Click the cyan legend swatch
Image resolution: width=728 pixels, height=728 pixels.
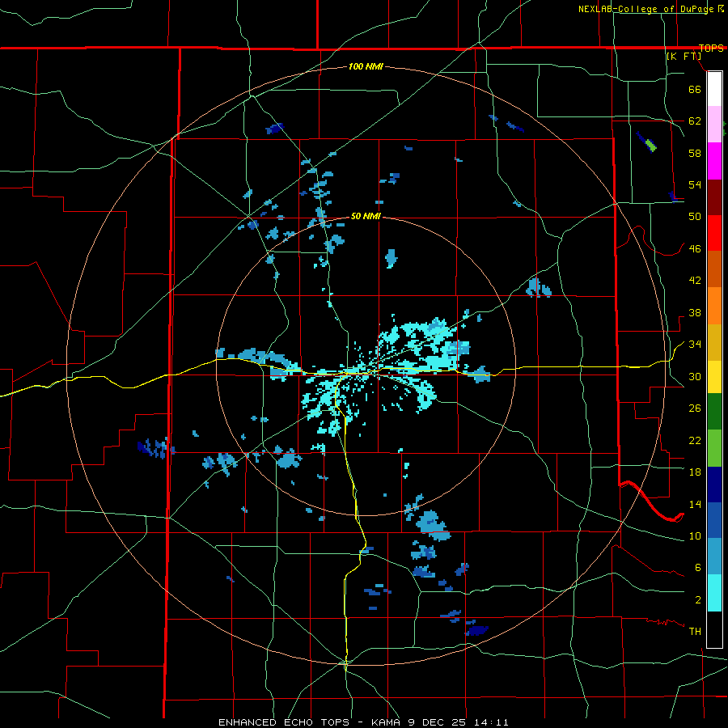point(714,593)
